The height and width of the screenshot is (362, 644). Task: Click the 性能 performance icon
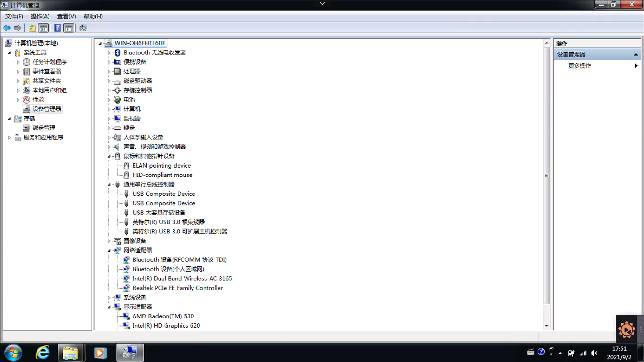27,100
